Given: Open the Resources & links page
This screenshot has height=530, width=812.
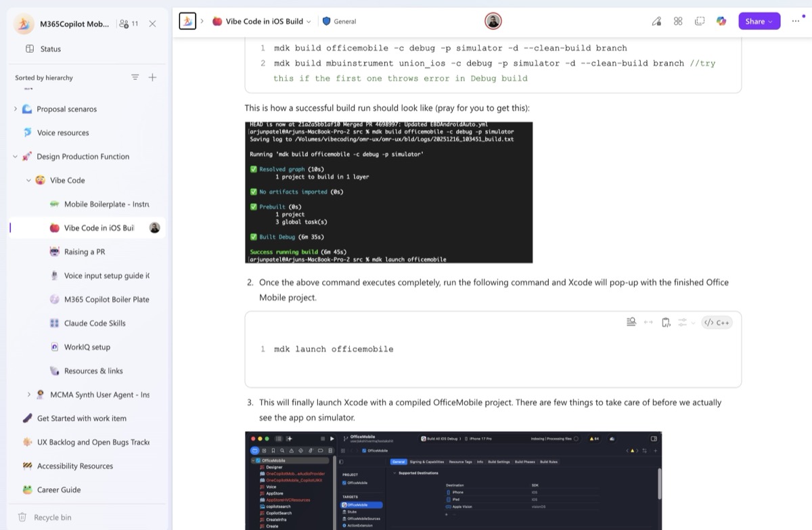Looking at the screenshot, I should pos(93,371).
